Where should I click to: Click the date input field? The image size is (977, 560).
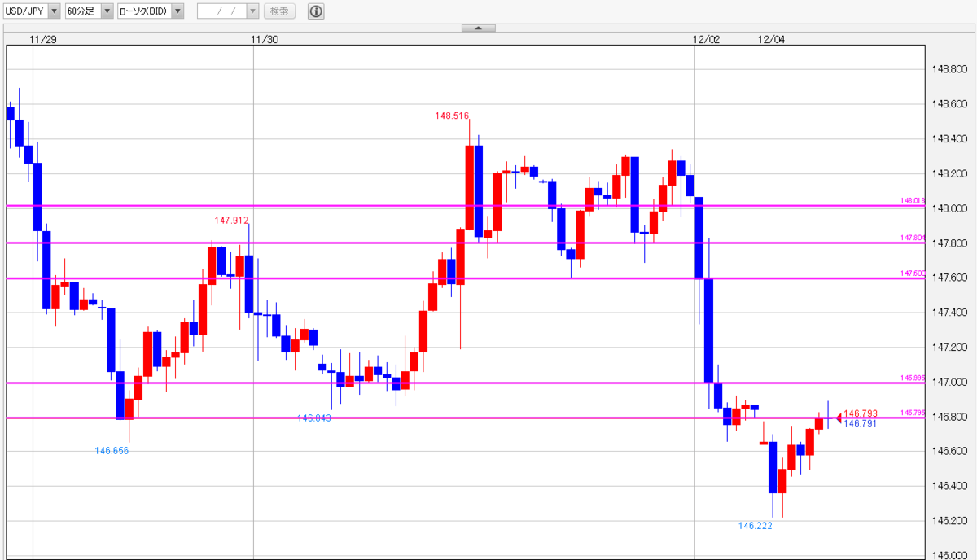[221, 11]
